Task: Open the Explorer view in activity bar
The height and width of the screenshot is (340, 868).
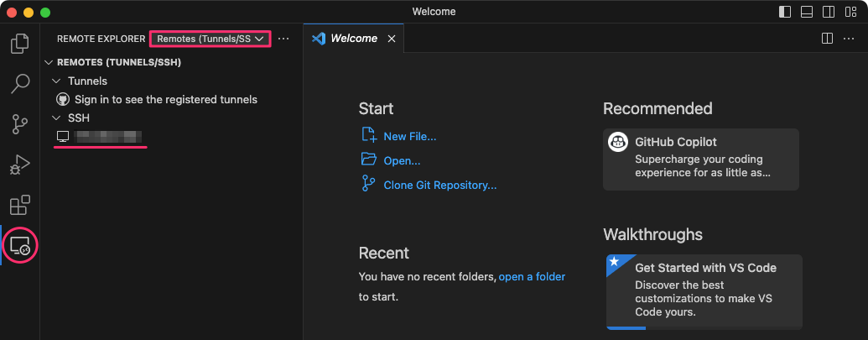Action: point(20,44)
